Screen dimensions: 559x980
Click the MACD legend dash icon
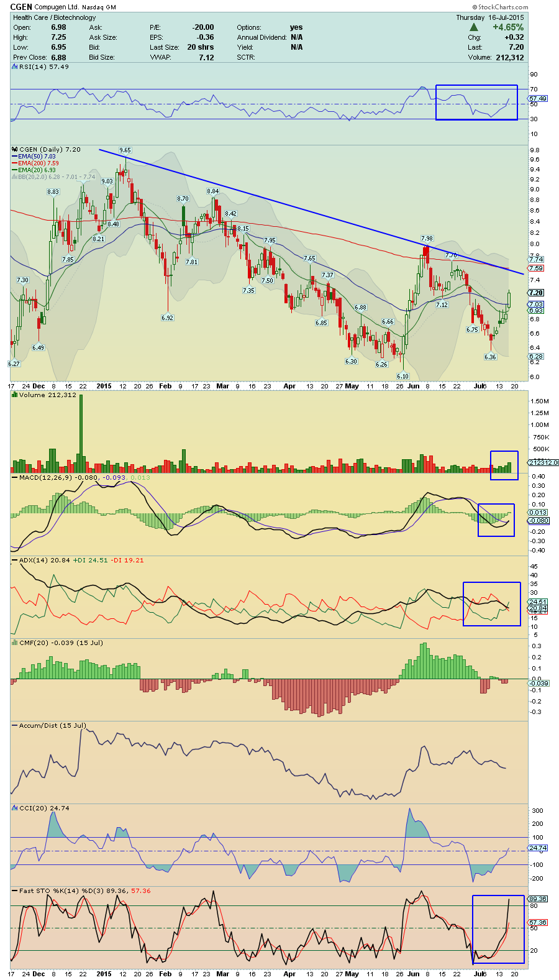click(x=16, y=478)
